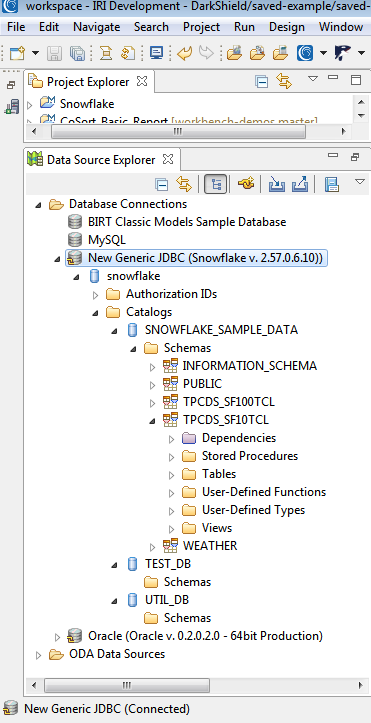
Task: Expand the Snowflake project in Project Explorer
Action: [30, 105]
